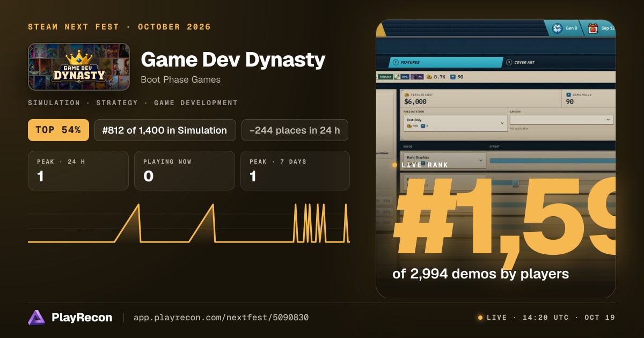
Task: Click the Simulation Strategy Game Development tags line
Action: (133, 102)
